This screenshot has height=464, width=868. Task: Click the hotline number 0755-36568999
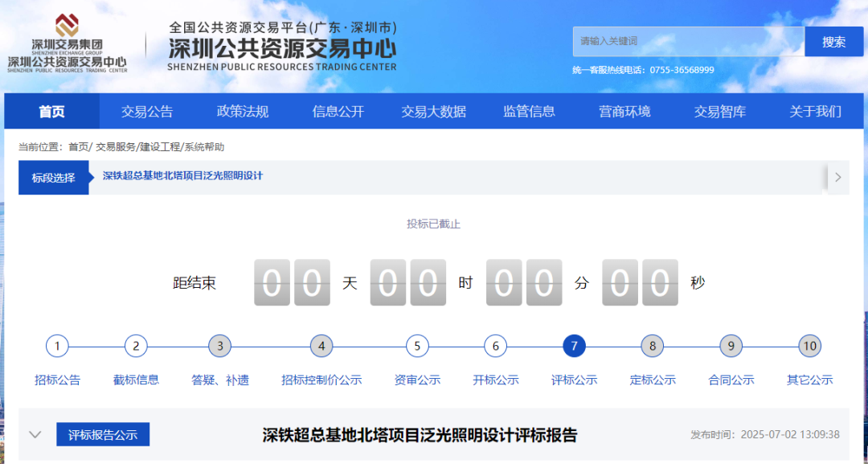pyautogui.click(x=682, y=70)
